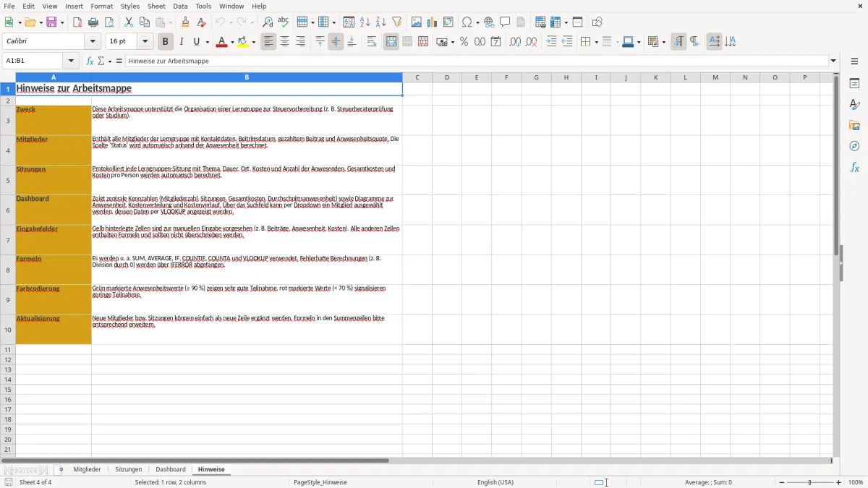
Task: Insert an image
Action: point(417,22)
